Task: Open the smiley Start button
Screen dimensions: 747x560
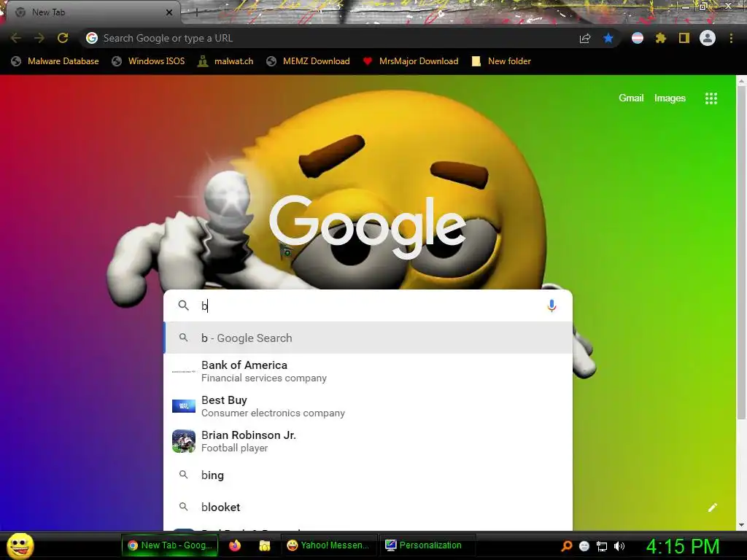Action: coord(20,545)
